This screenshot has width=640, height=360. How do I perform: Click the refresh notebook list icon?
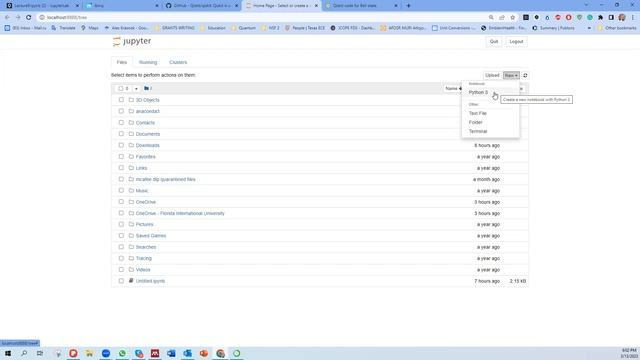(x=525, y=76)
